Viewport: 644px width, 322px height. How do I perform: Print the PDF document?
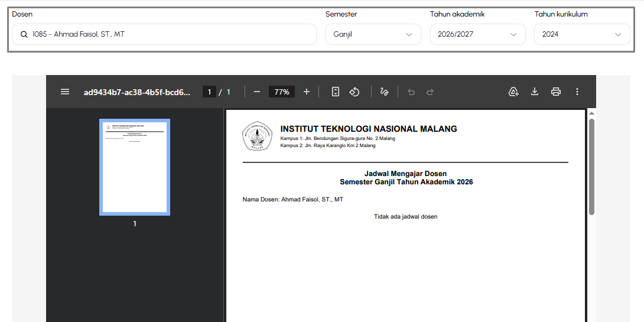[556, 92]
